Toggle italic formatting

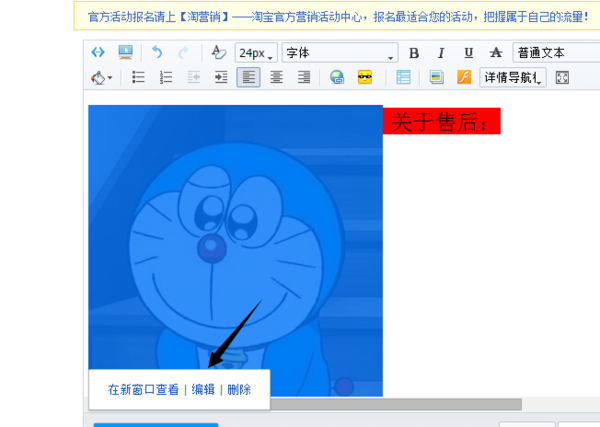click(x=441, y=53)
